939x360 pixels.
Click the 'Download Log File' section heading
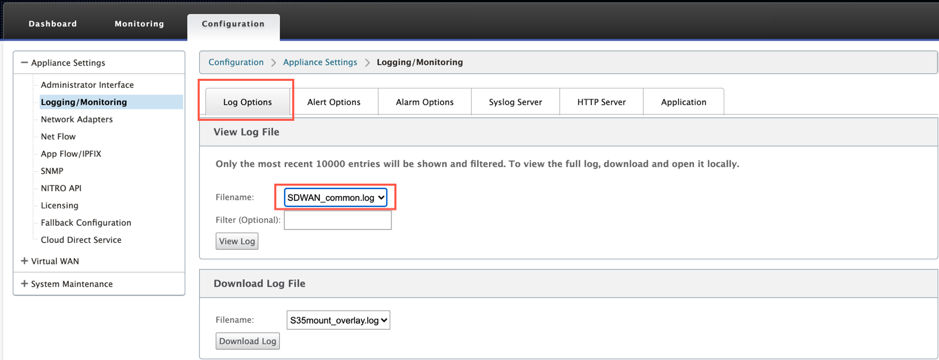point(259,283)
